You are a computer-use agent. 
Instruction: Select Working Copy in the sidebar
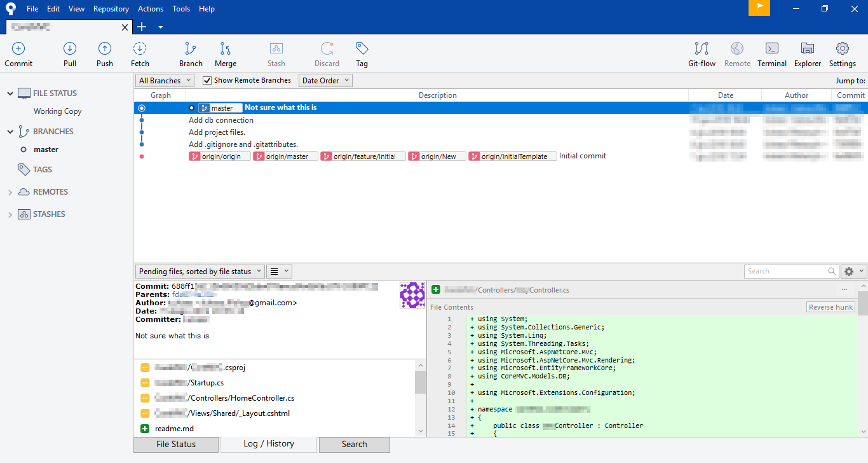pyautogui.click(x=58, y=111)
